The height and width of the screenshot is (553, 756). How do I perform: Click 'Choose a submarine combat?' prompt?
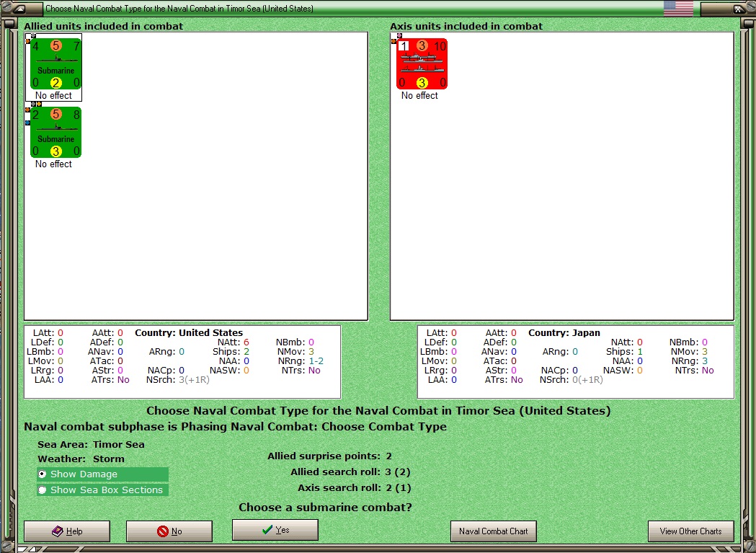326,507
